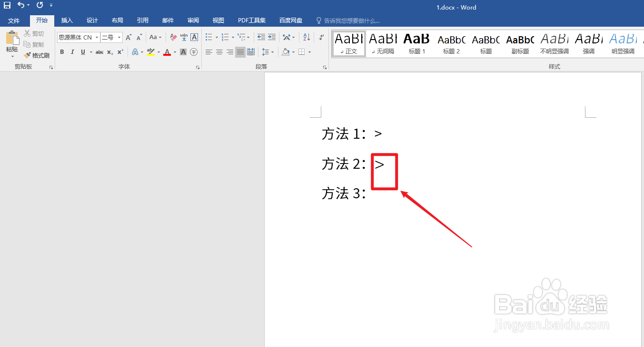Switch to the 引用 tab
This screenshot has width=644, height=347.
click(143, 20)
